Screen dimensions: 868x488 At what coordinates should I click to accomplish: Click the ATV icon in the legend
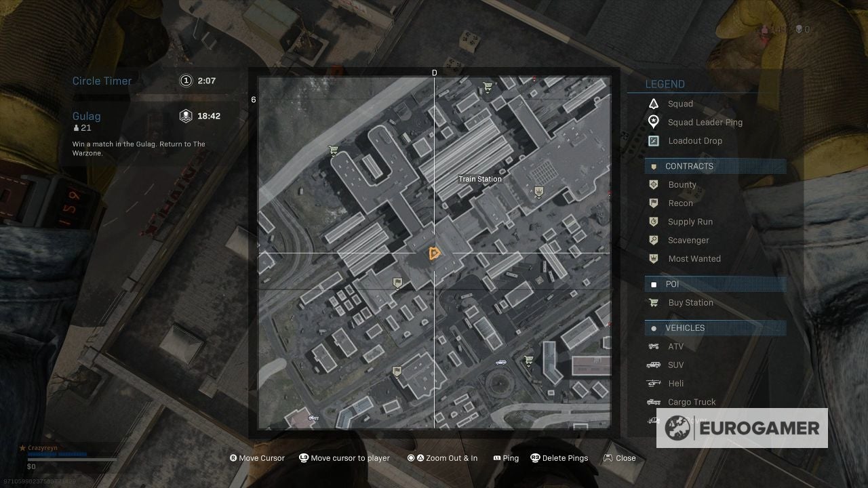point(654,346)
